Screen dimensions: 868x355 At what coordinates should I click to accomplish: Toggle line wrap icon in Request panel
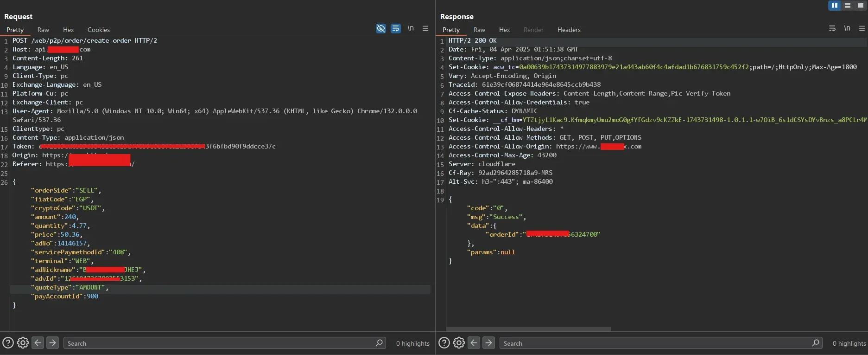coord(396,29)
